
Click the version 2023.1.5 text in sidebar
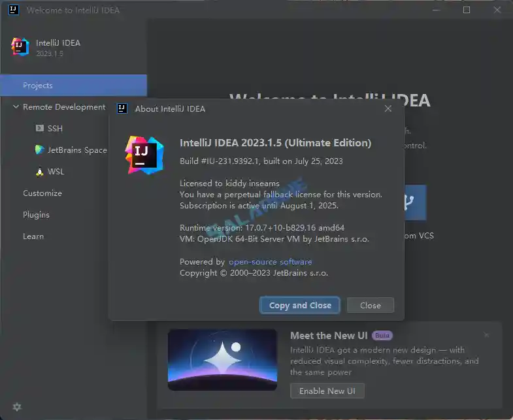pos(50,54)
